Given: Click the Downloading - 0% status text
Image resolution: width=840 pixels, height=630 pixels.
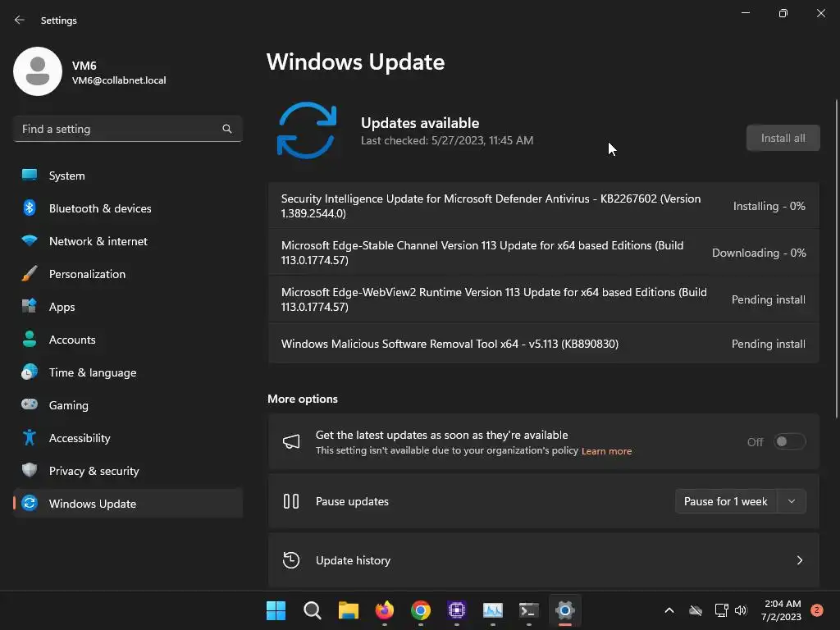Looking at the screenshot, I should (759, 253).
